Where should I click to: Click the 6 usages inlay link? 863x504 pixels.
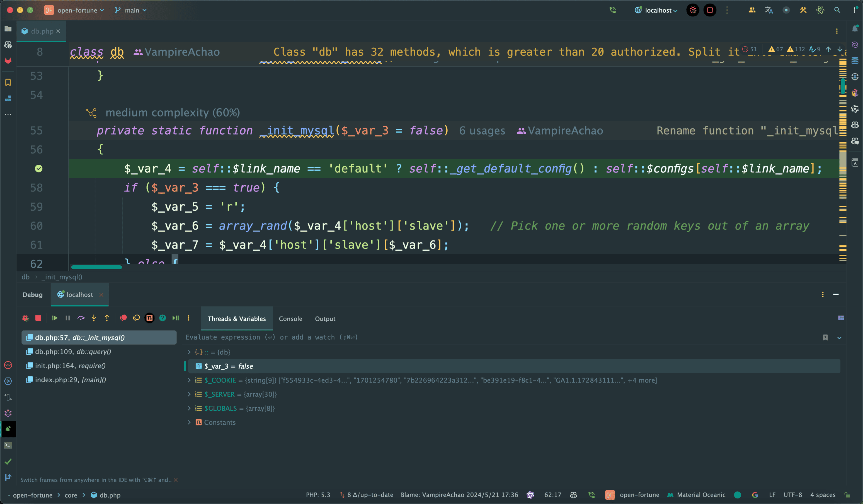(482, 131)
